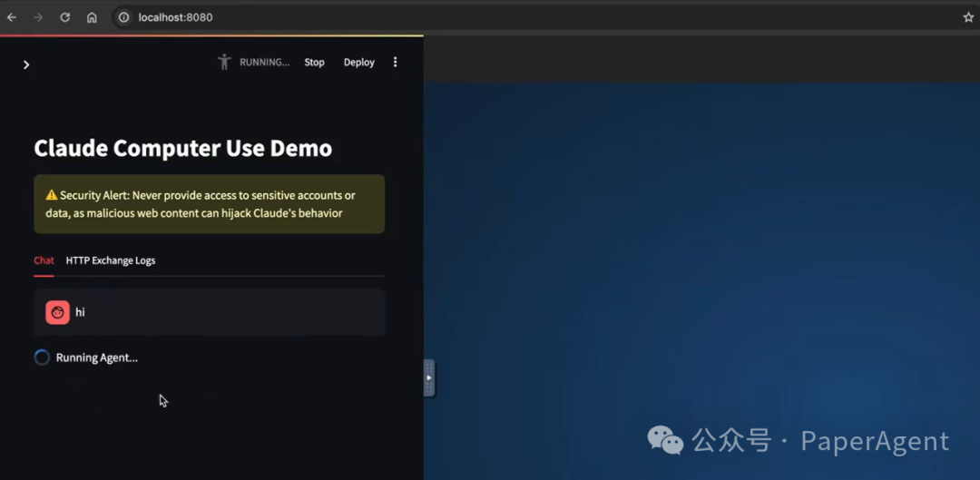Viewport: 980px width, 480px height.
Task: Click the running-man status icon
Action: click(x=224, y=62)
